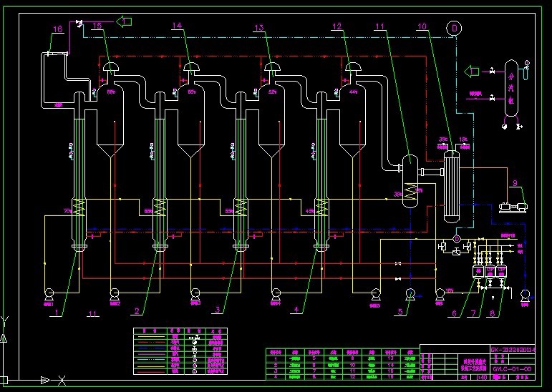The width and height of the screenshot is (552, 392).
Task: Select the blue line sample in the legend
Action: 150,348
